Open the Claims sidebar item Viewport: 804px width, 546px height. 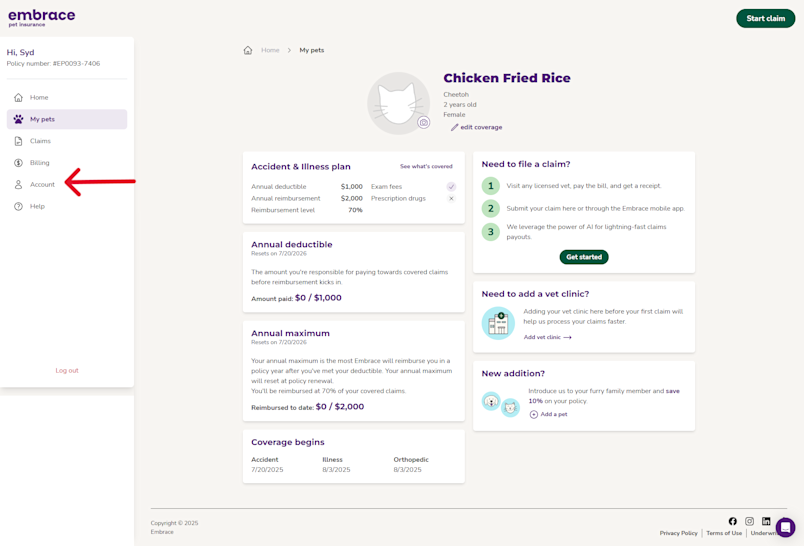pyautogui.click(x=67, y=141)
